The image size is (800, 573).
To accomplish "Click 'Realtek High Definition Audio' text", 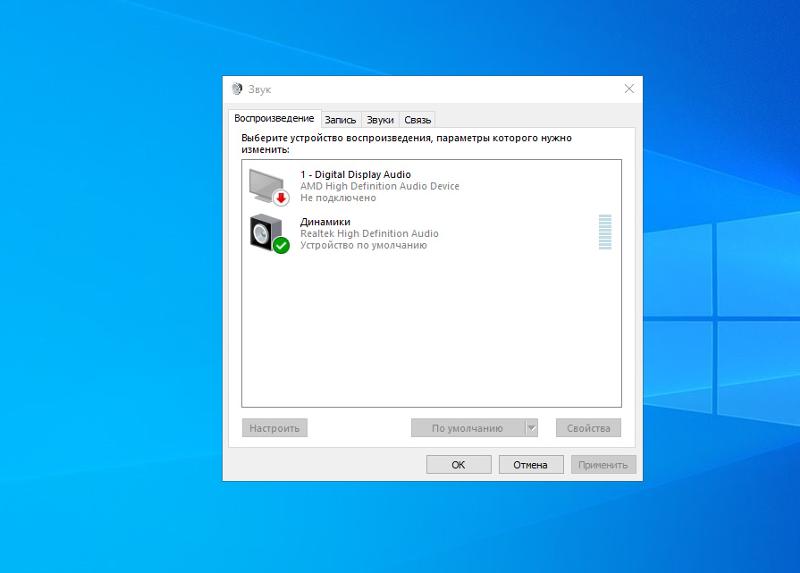I will pyautogui.click(x=369, y=234).
